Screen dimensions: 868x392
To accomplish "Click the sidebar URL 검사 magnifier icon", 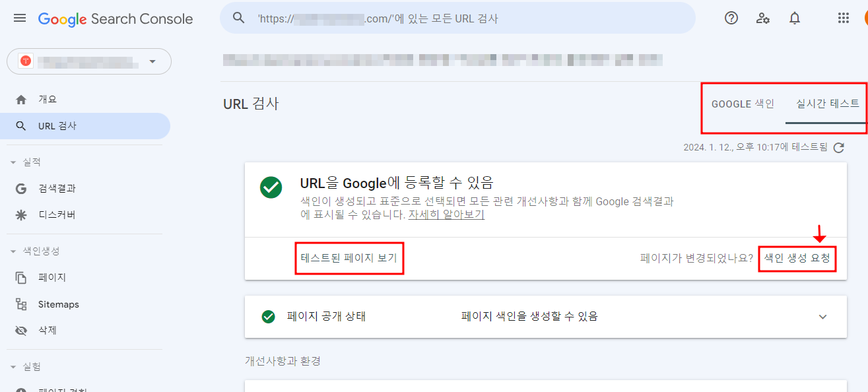I will pos(21,126).
